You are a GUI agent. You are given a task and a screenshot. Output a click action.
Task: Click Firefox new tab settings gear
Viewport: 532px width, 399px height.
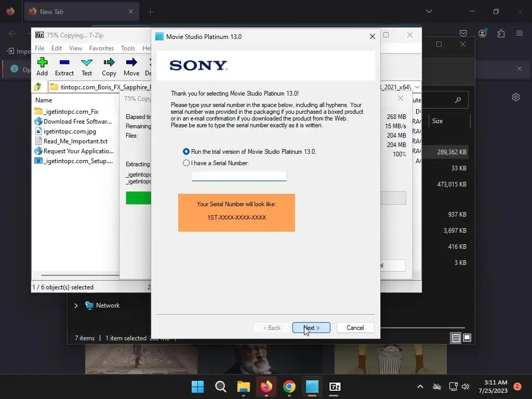516,97
